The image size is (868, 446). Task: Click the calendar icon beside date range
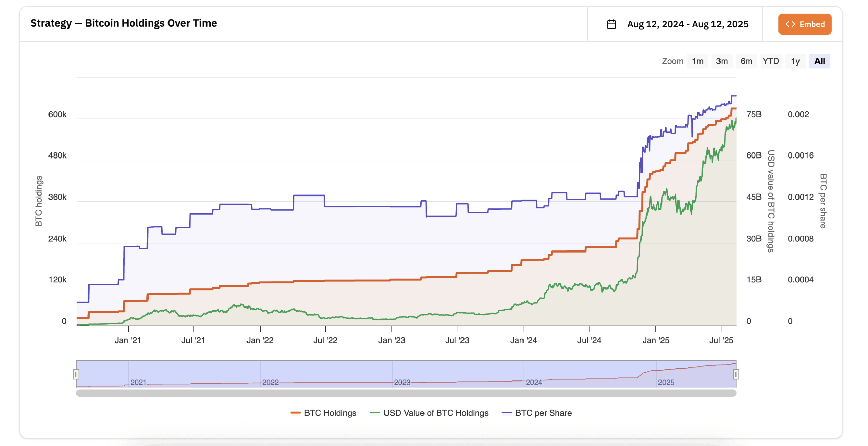(611, 24)
